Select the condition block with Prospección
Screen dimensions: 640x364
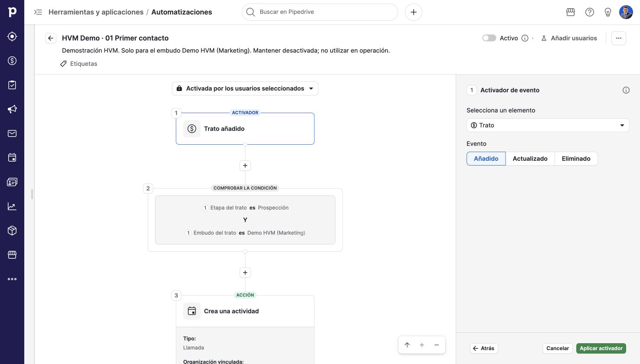(245, 220)
